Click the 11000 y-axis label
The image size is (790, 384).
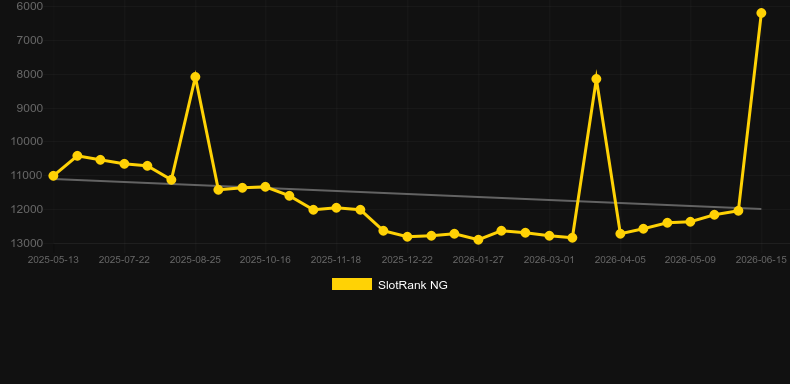(x=27, y=175)
